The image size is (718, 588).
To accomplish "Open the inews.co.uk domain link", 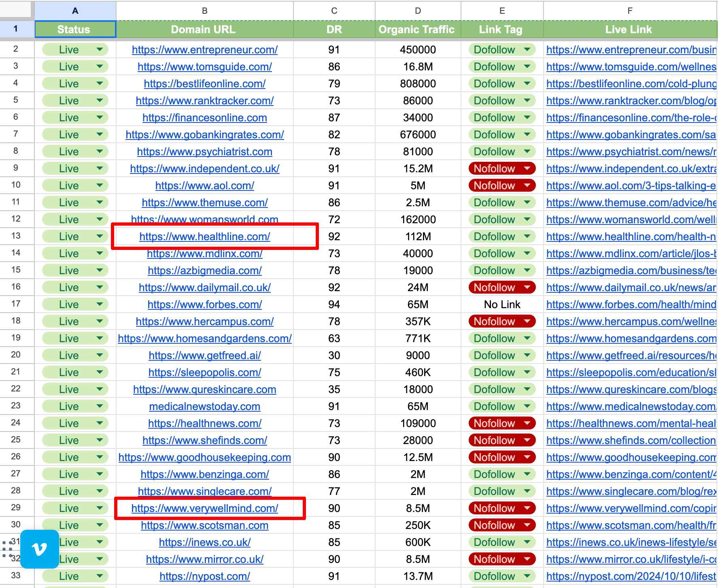I will tap(205, 542).
